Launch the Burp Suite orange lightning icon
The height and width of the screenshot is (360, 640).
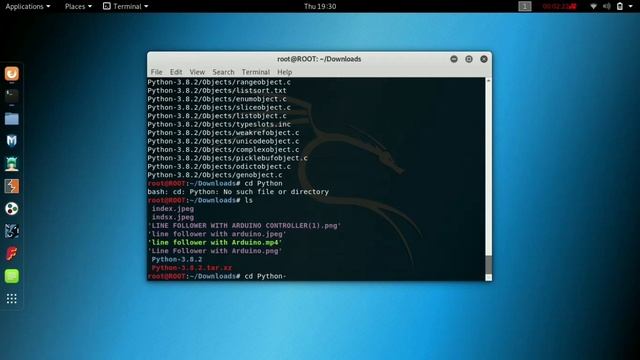click(x=11, y=186)
